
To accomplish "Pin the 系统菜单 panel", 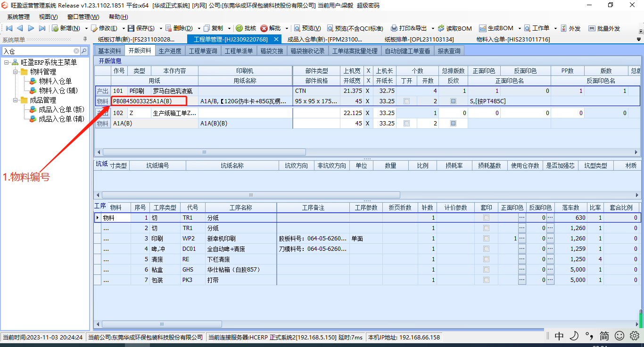I will (x=85, y=40).
